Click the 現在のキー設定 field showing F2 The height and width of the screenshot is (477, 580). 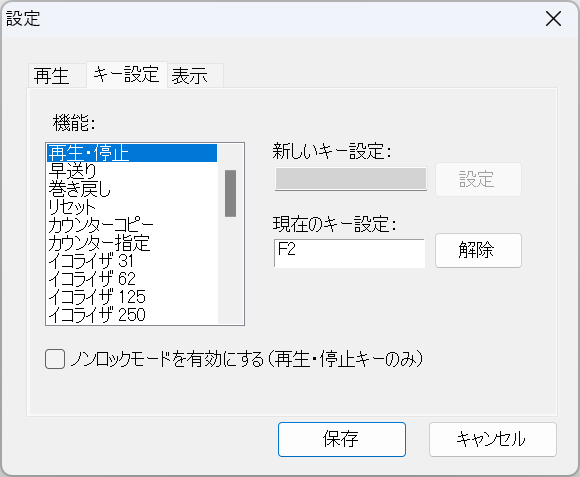coord(350,253)
